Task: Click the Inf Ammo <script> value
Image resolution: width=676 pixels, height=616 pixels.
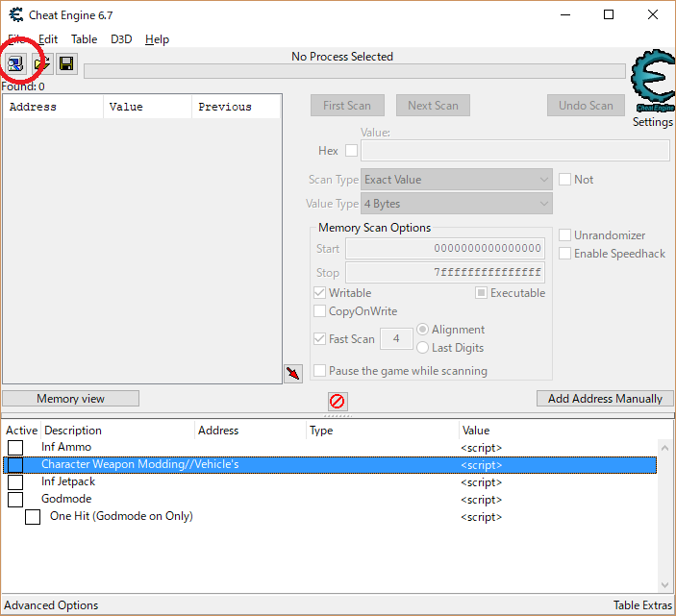Action: (481, 448)
